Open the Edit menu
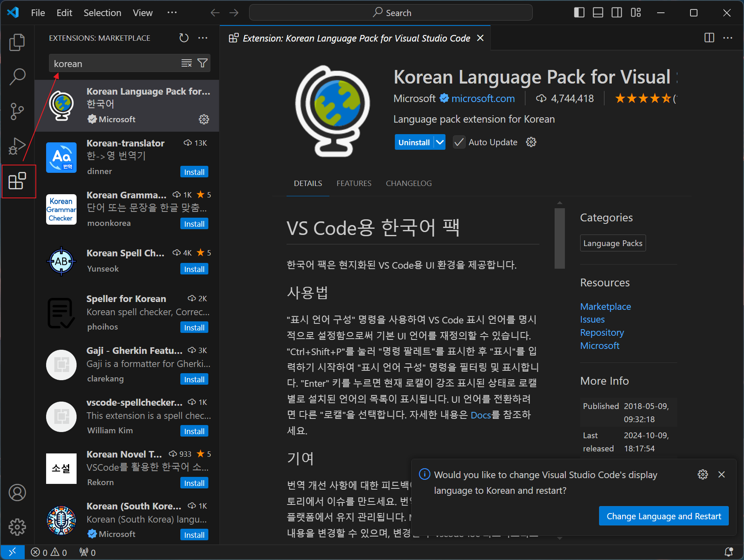This screenshot has height=560, width=744. click(x=64, y=13)
